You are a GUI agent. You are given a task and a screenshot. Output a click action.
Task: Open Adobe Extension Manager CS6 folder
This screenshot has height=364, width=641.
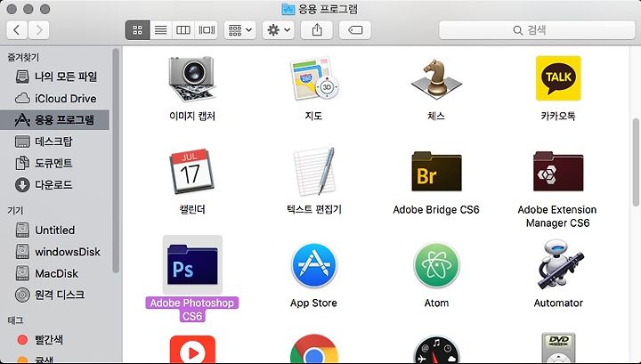click(558, 171)
